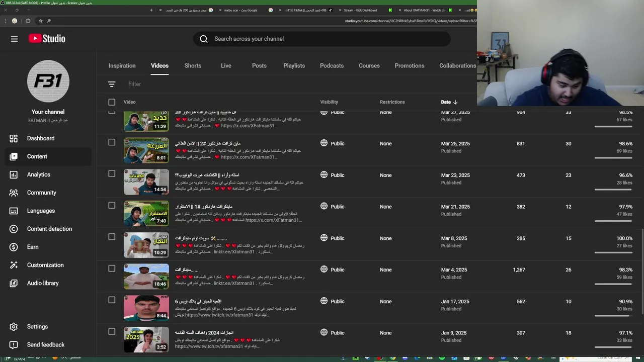Sort by the Date column arrow

[455, 102]
